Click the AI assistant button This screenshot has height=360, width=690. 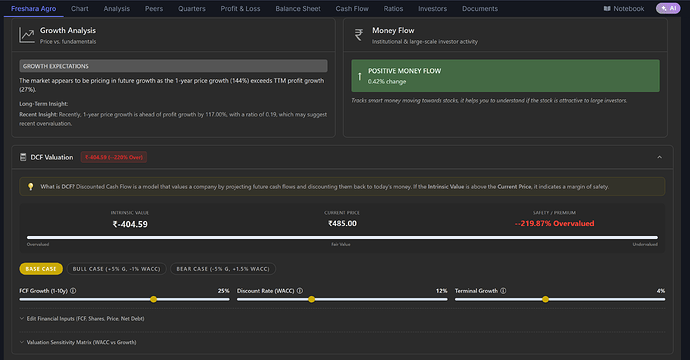coord(668,8)
